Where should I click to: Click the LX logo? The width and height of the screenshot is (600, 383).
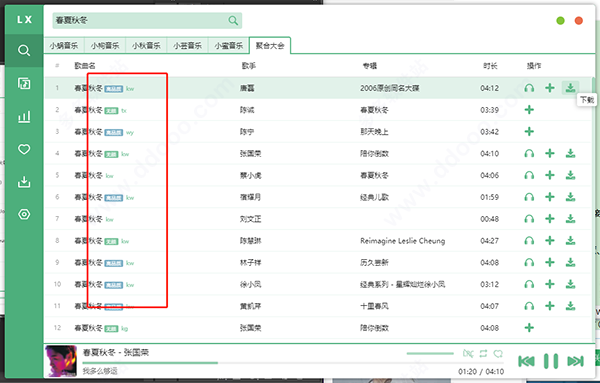click(24, 20)
